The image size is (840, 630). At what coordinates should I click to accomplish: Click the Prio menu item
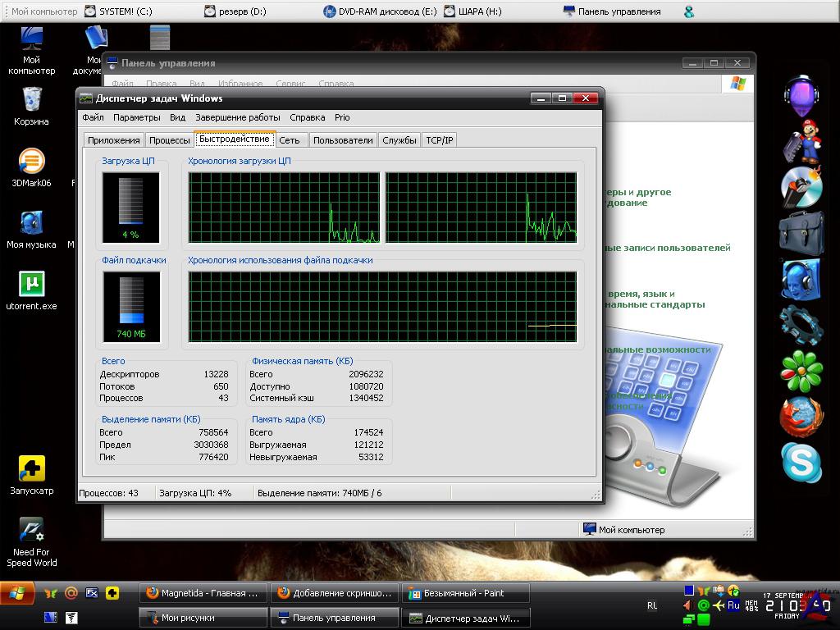tap(342, 117)
